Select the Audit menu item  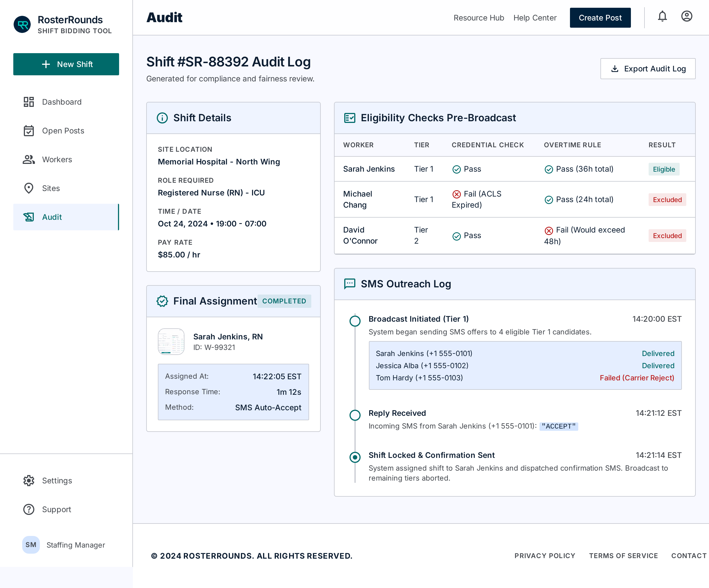coord(66,217)
